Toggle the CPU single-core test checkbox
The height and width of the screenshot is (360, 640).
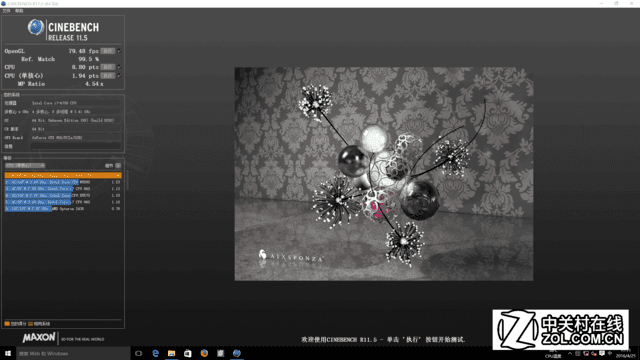click(x=119, y=76)
